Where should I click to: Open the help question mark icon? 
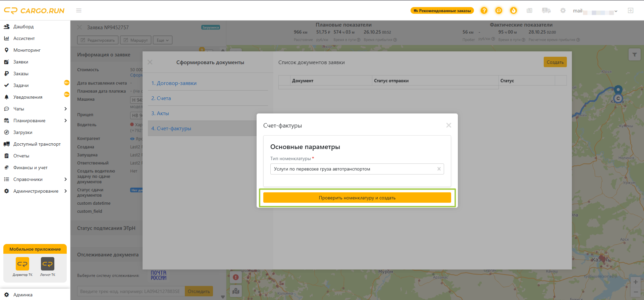point(484,10)
